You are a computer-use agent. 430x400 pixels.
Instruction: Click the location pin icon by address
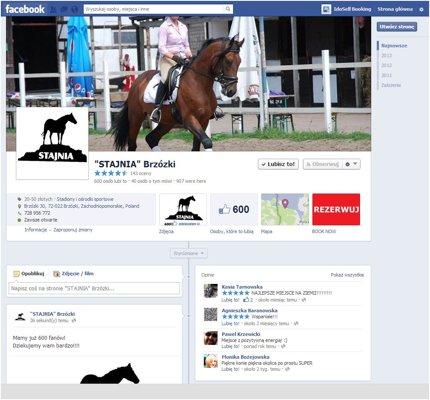pos(19,206)
